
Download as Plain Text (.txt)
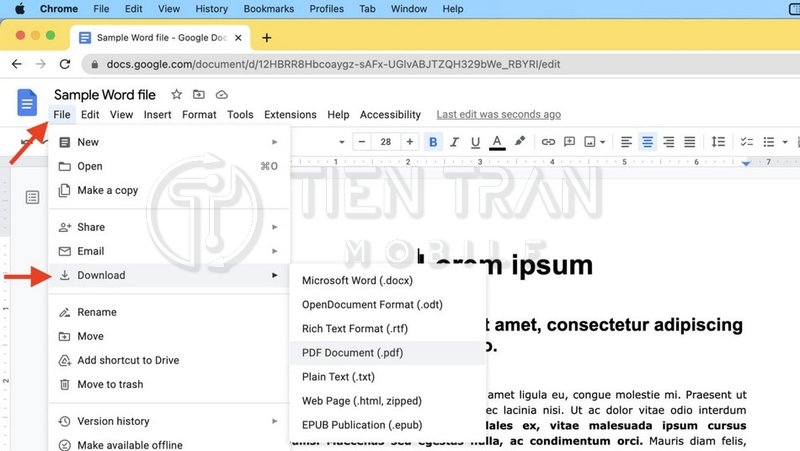(388, 377)
